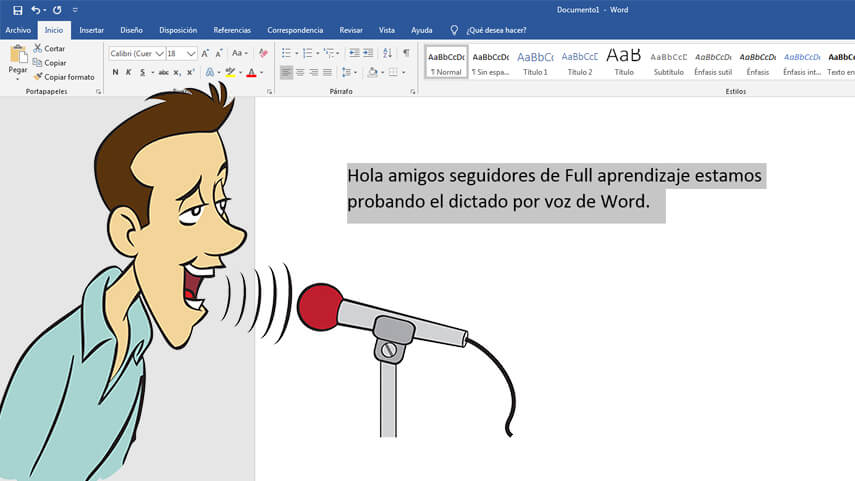
Task: Switch to the Disposición tab
Action: (x=178, y=30)
